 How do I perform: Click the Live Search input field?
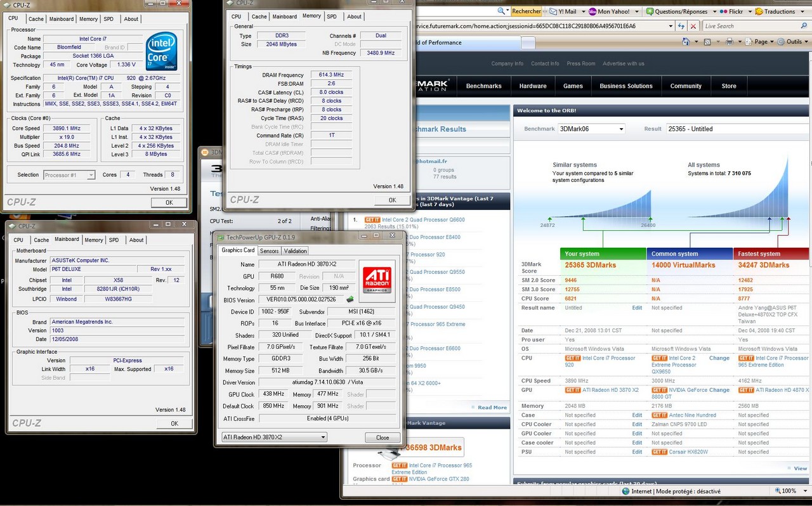tap(750, 26)
